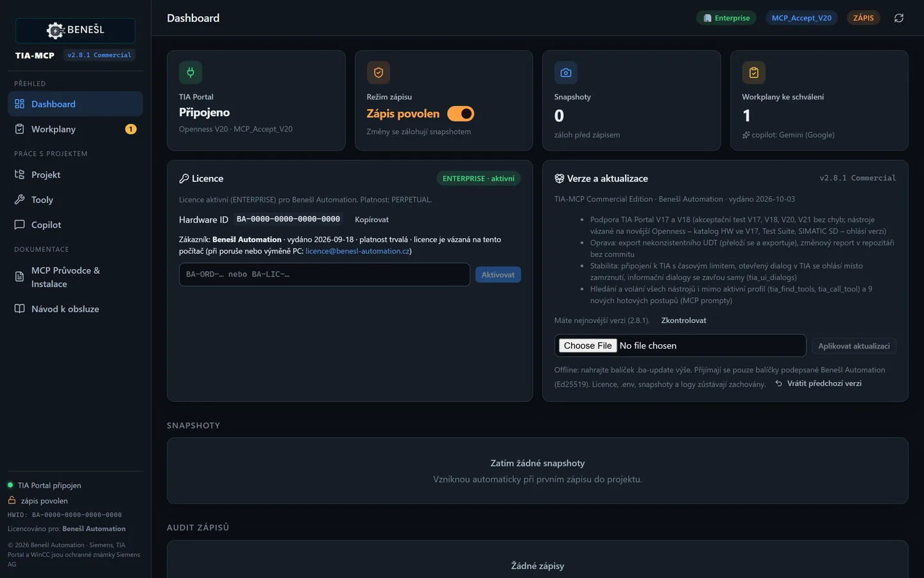Viewport: 924px width, 578px height.
Task: Click the clipboard icon on Workplany ke schválení card
Action: tap(754, 73)
